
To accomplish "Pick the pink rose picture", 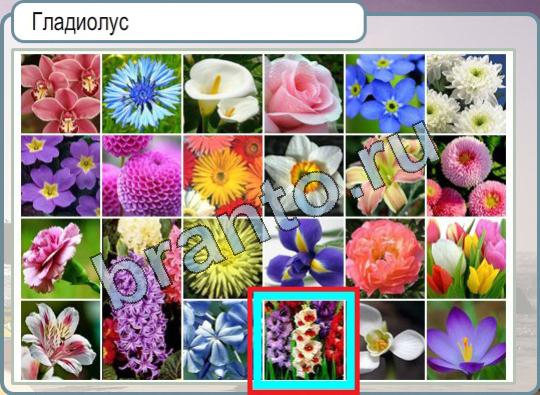I will coord(304,94).
